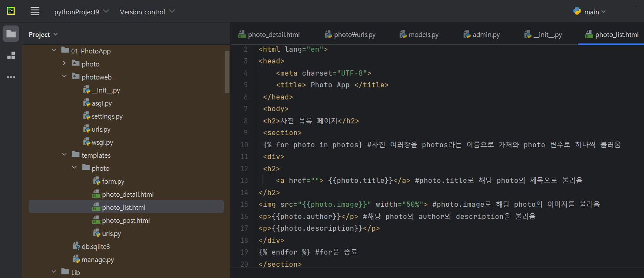Click the PyCharm logo icon
This screenshot has width=644, height=278.
pos(11,11)
